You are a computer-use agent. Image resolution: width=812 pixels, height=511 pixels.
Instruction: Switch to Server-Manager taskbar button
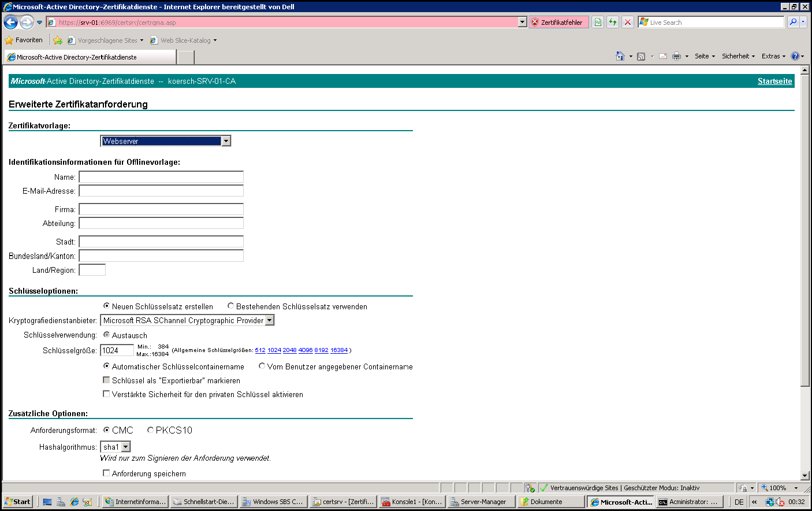click(x=481, y=502)
